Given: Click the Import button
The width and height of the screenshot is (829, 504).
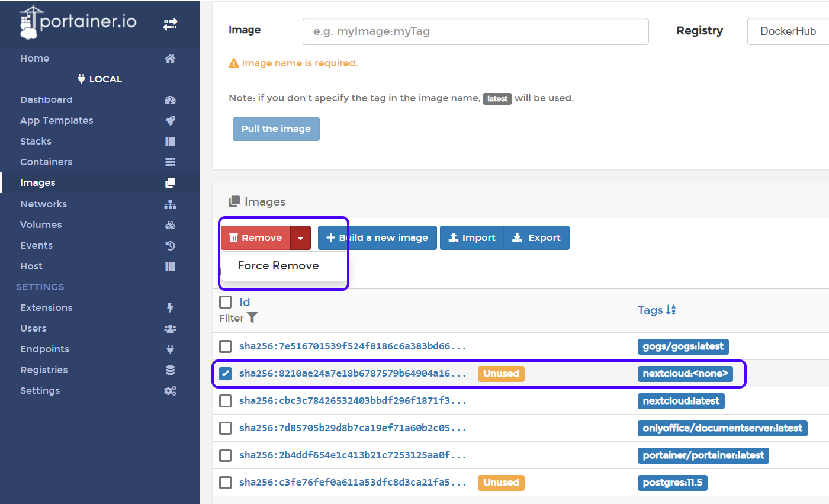Looking at the screenshot, I should point(472,237).
